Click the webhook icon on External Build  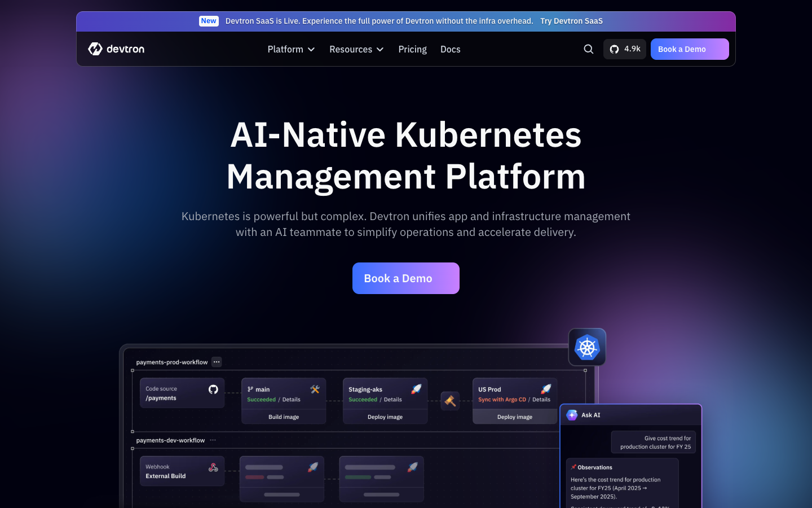[x=213, y=467]
